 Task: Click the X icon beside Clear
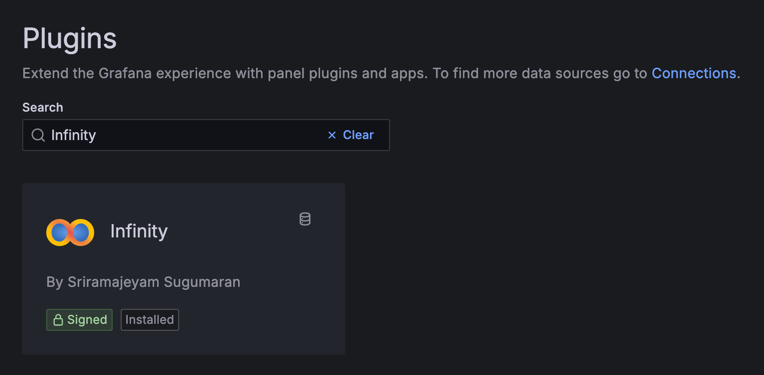click(332, 135)
